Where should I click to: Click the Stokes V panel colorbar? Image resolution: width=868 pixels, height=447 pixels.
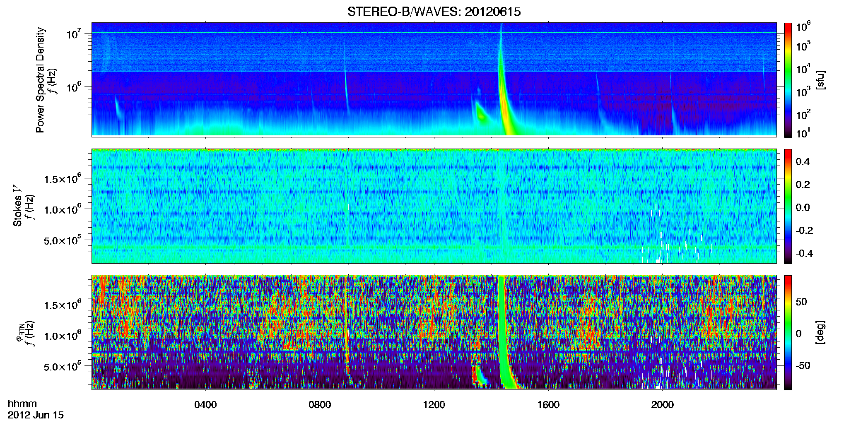point(788,206)
